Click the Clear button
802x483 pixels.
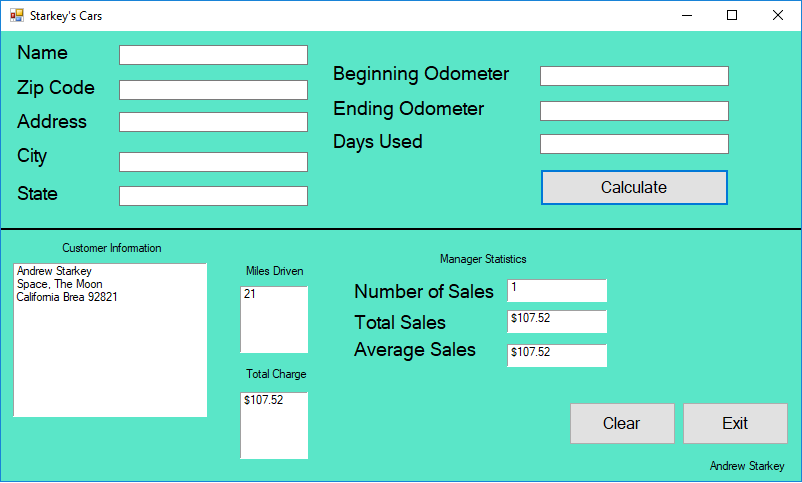coord(622,423)
